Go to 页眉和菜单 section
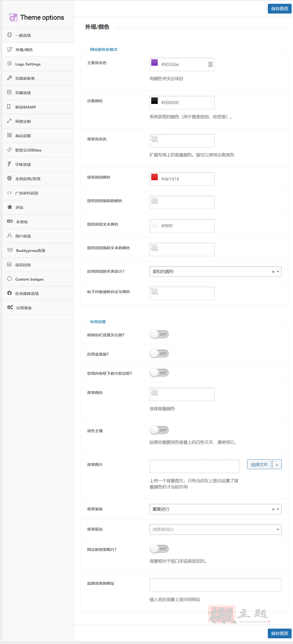293x644 pixels. pyautogui.click(x=38, y=78)
